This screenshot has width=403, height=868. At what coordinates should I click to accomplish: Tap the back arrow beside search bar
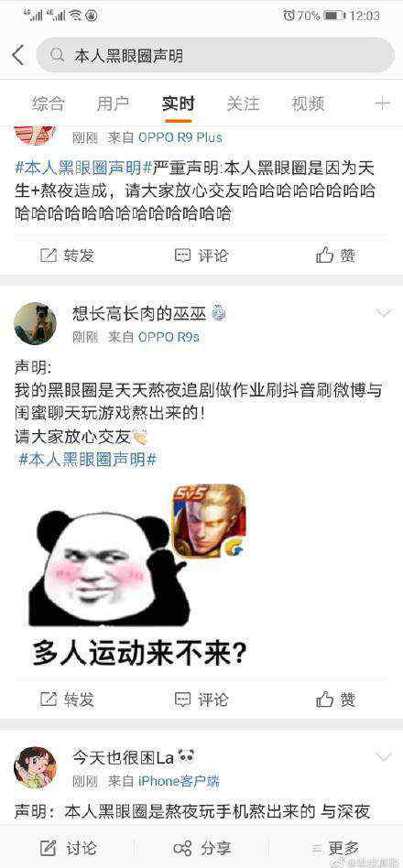[18, 55]
